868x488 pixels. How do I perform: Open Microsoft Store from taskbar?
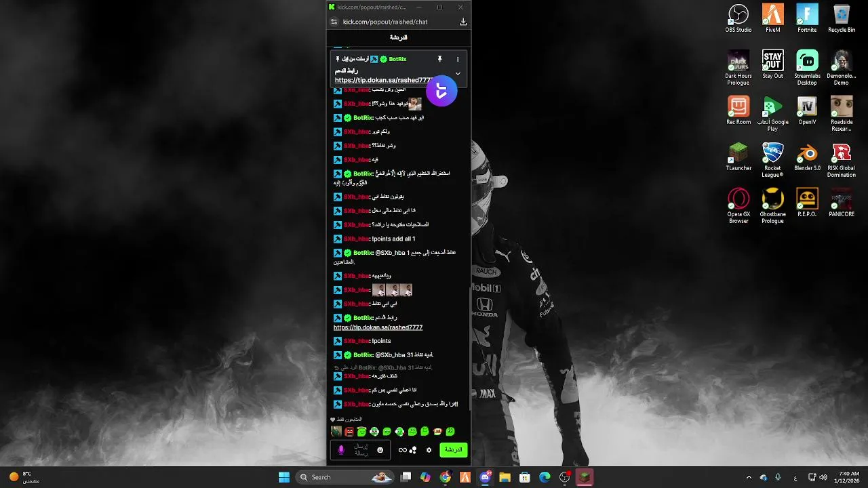tap(524, 477)
